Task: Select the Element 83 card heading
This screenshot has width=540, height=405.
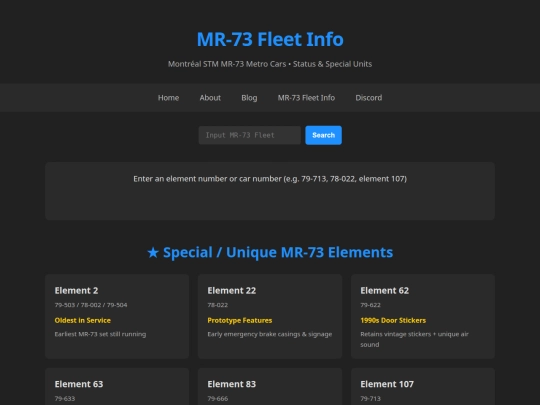Action: [x=231, y=384]
